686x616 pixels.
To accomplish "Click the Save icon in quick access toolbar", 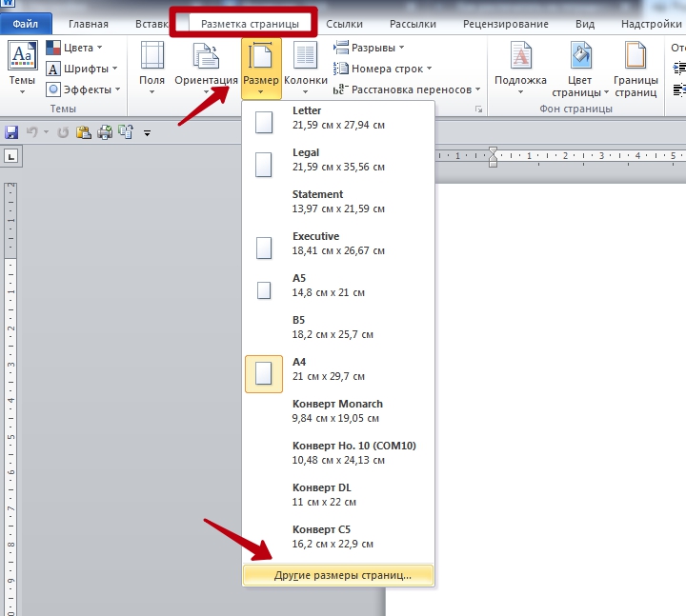I will (x=12, y=132).
